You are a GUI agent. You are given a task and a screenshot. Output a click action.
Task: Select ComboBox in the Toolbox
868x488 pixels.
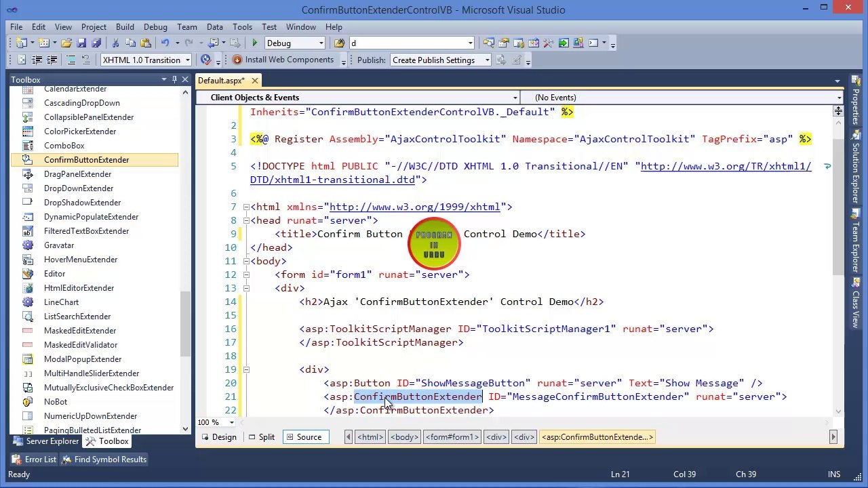64,146
